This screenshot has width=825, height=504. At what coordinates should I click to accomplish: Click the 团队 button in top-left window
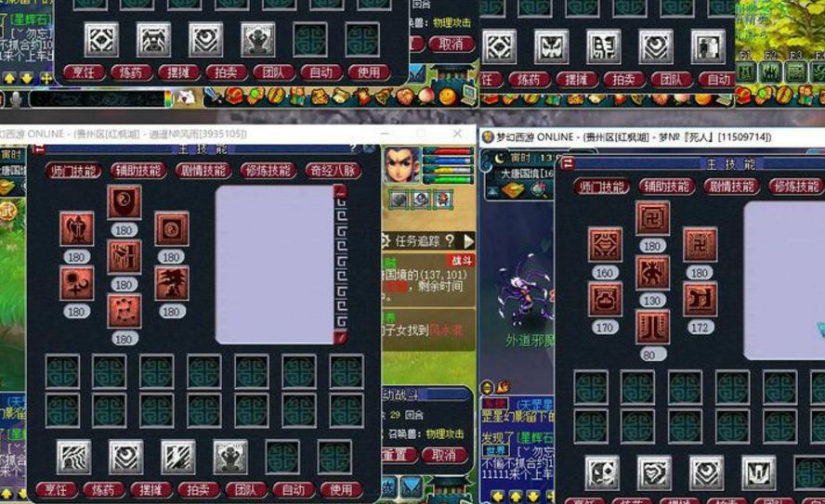(273, 72)
